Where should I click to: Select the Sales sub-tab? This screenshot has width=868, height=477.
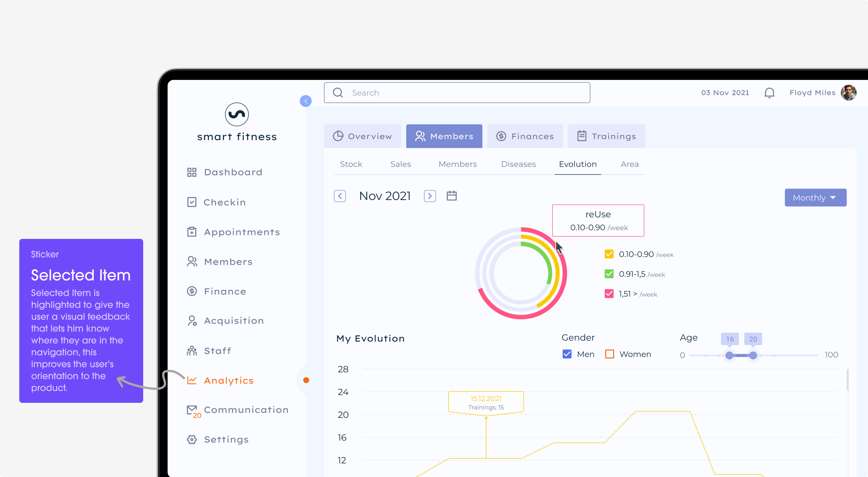(401, 164)
